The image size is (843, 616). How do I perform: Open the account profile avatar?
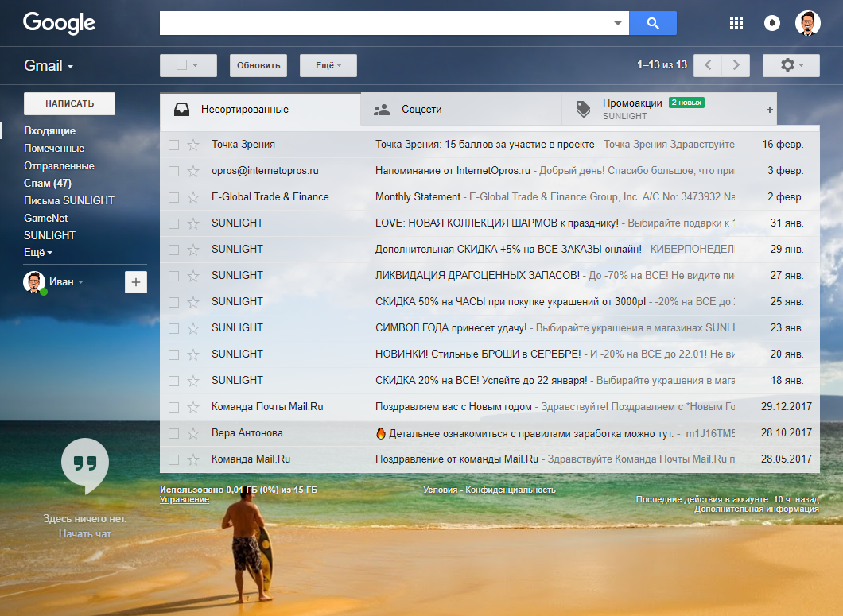(x=807, y=23)
